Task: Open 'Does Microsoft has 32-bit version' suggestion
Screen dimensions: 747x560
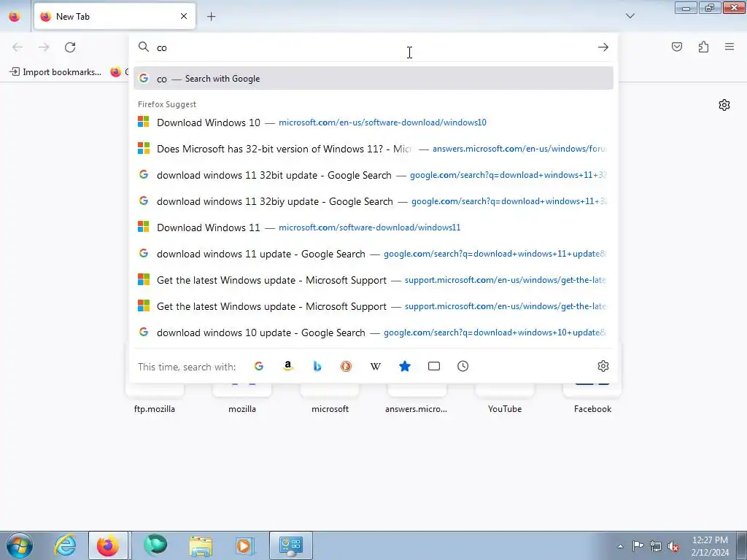Action: click(x=373, y=149)
